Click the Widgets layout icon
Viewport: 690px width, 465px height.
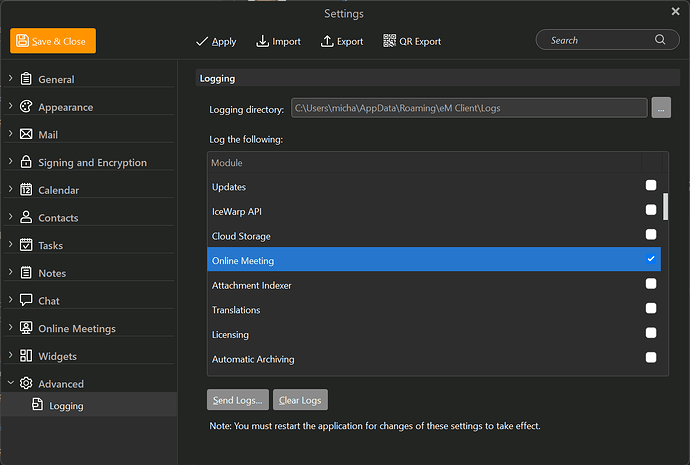tap(26, 355)
